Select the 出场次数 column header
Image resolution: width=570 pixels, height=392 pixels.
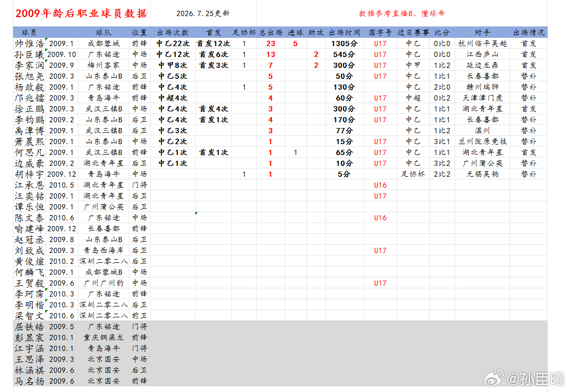[173, 33]
